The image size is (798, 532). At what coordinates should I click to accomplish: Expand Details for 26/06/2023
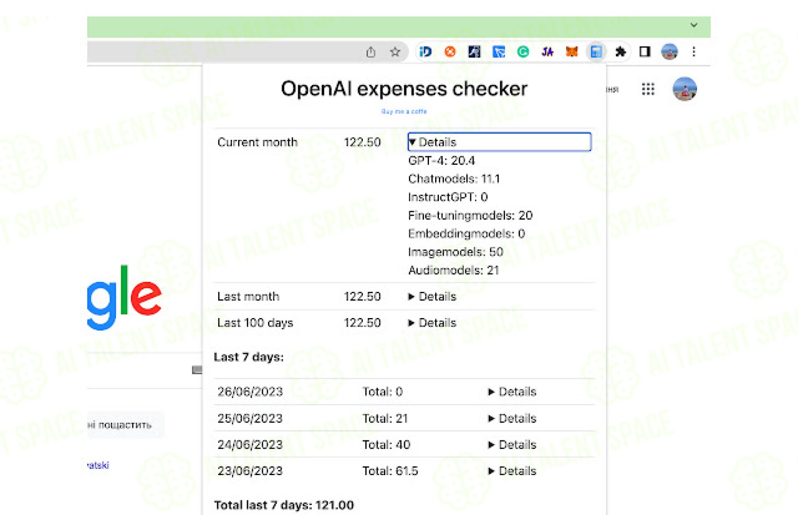coord(512,392)
